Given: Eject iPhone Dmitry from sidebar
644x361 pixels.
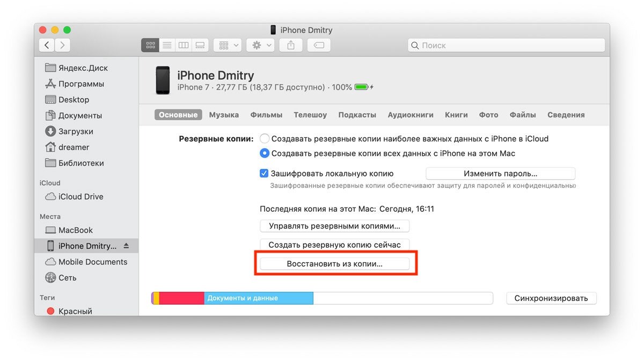Looking at the screenshot, I should pyautogui.click(x=126, y=246).
